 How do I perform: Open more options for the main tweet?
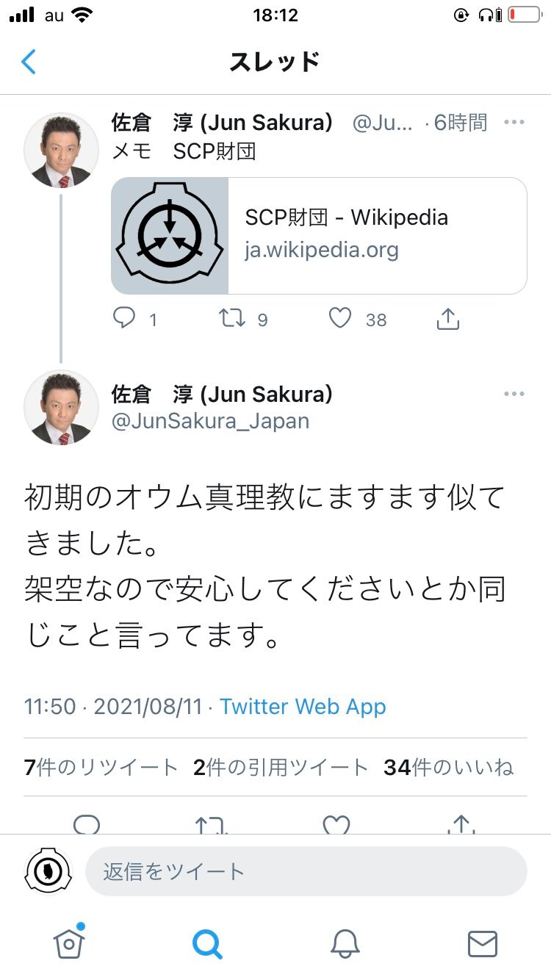(514, 394)
